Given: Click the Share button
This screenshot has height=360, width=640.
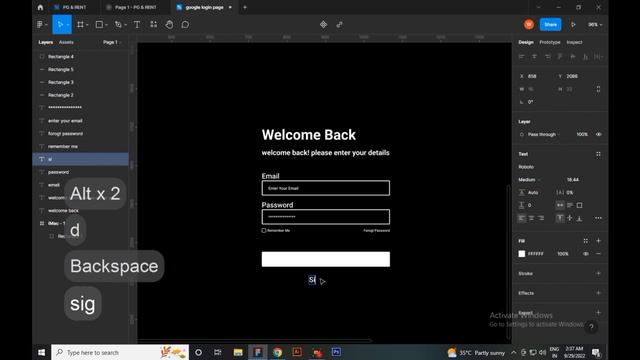Looking at the screenshot, I should pos(550,24).
